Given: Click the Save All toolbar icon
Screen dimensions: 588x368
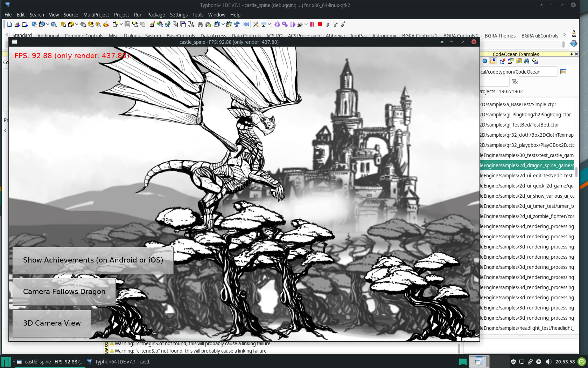Looking at the screenshot, I should pos(143,24).
